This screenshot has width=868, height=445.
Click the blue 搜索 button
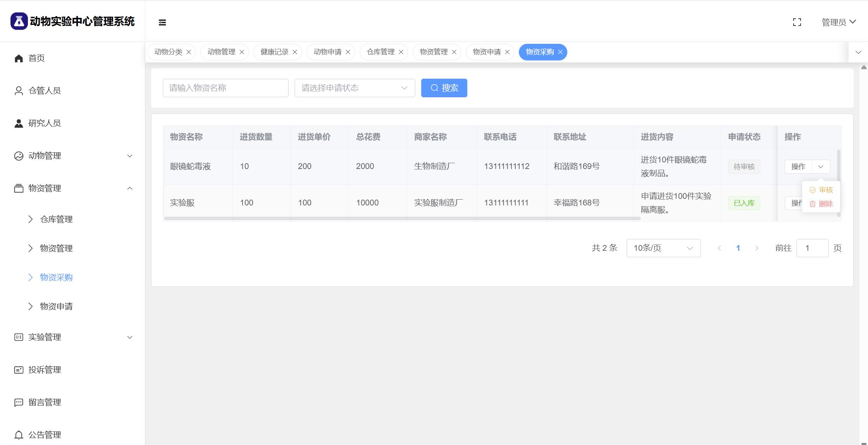tap(444, 88)
